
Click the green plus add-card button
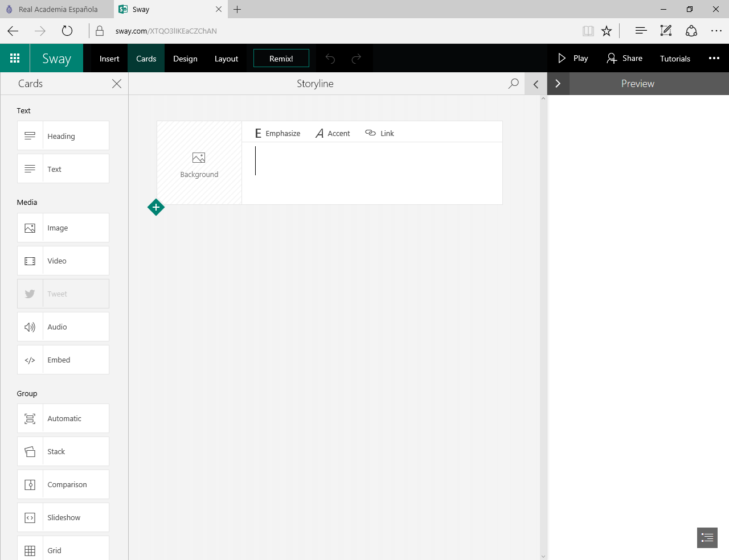click(156, 207)
